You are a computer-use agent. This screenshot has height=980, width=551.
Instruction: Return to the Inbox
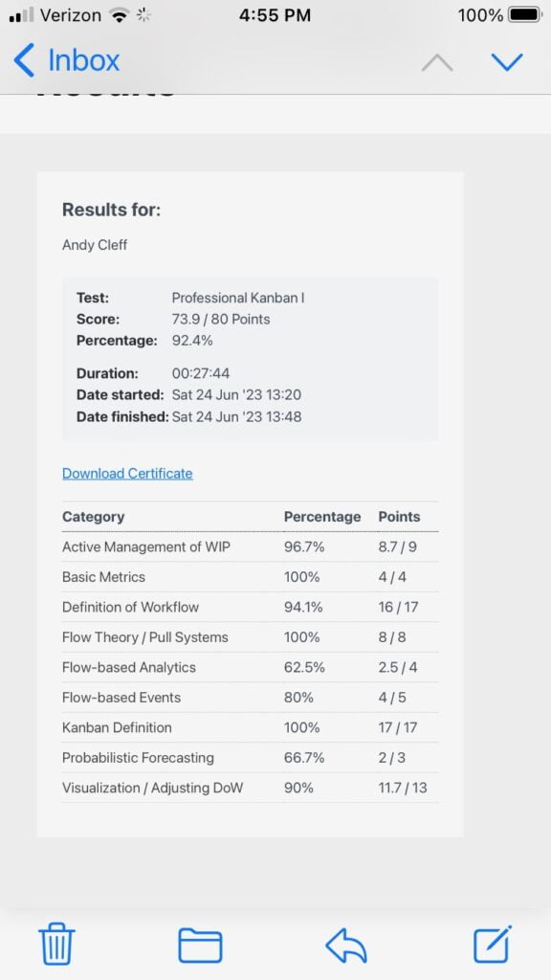pos(82,60)
